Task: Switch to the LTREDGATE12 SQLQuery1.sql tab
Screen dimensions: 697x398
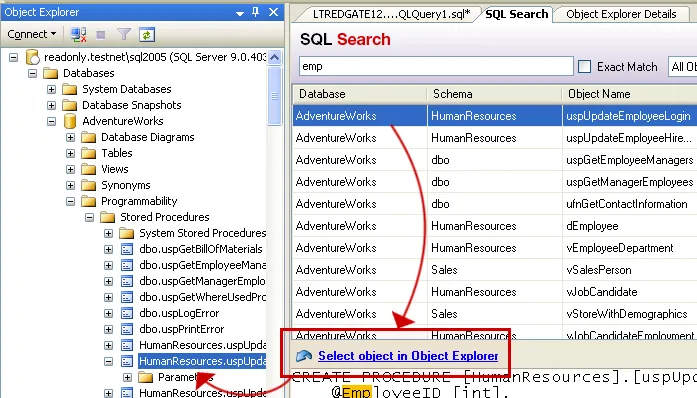Action: [x=390, y=14]
